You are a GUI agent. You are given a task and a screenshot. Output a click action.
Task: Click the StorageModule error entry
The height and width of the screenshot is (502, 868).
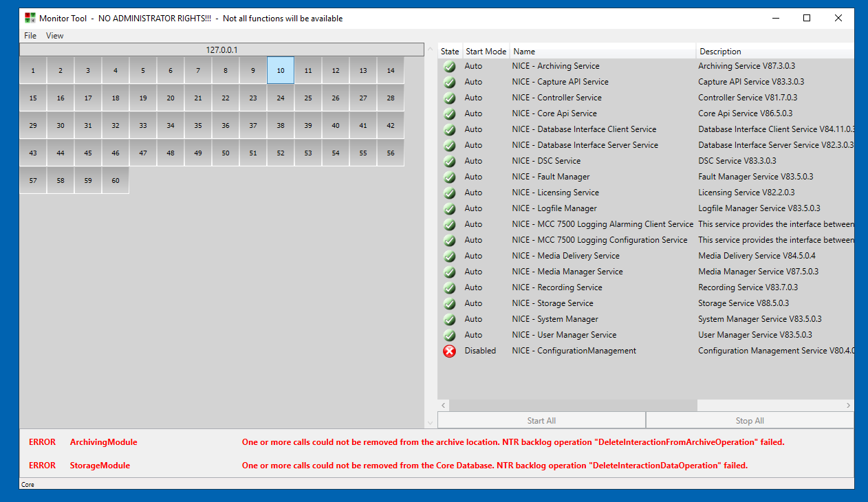coord(100,466)
